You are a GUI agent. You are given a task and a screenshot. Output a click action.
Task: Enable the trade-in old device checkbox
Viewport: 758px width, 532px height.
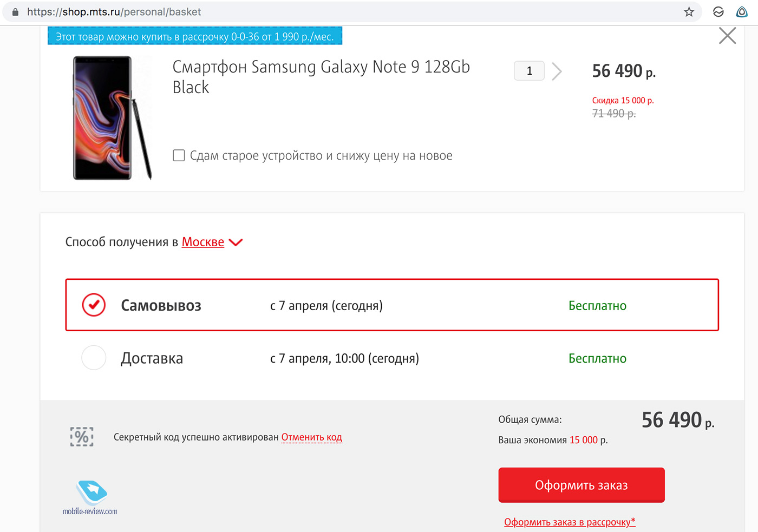click(179, 155)
